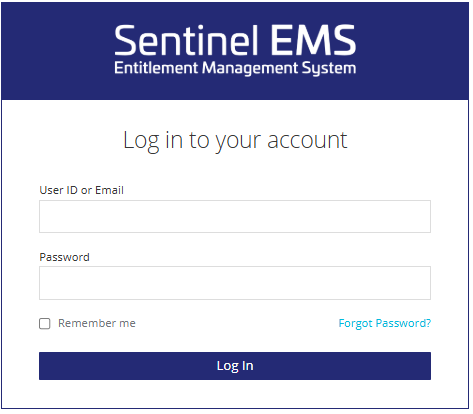Viewport: 473px width, 414px height.
Task: Open the Forgot Password? link
Action: pos(385,323)
